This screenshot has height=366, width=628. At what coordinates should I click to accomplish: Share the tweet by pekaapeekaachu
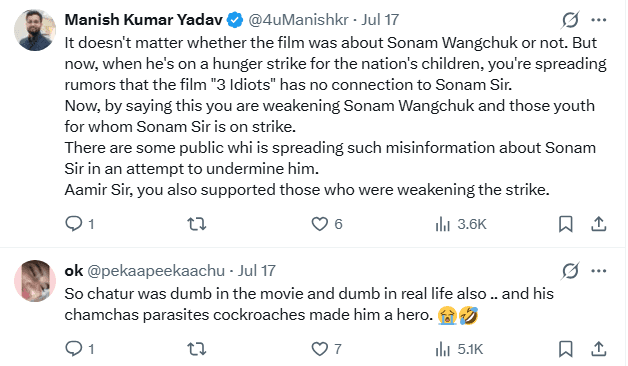point(598,349)
